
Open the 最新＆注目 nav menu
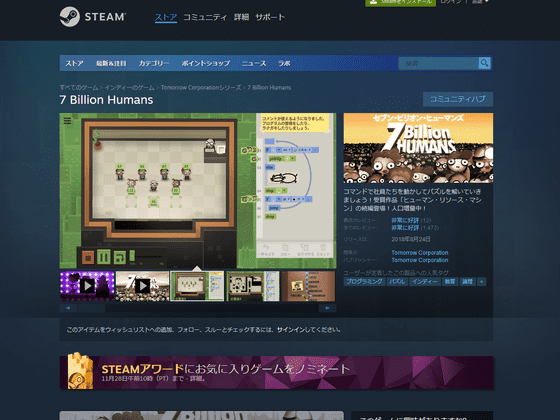111,63
